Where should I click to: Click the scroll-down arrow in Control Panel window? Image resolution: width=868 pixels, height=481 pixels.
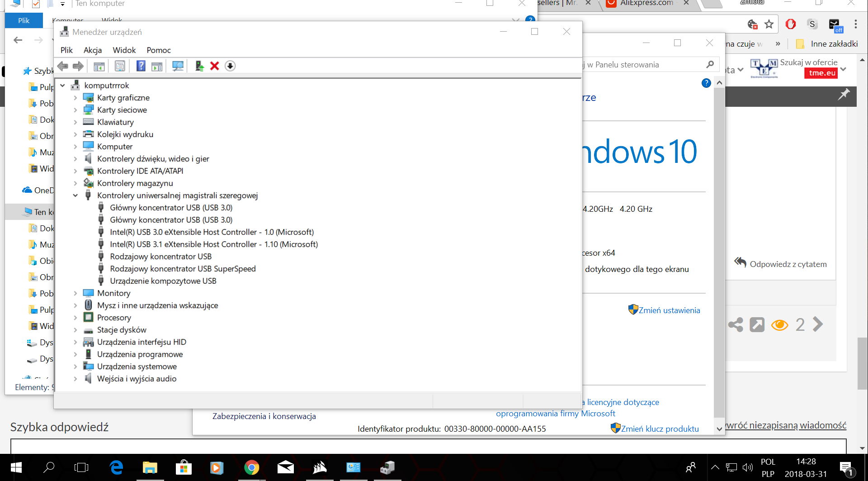pos(719,429)
